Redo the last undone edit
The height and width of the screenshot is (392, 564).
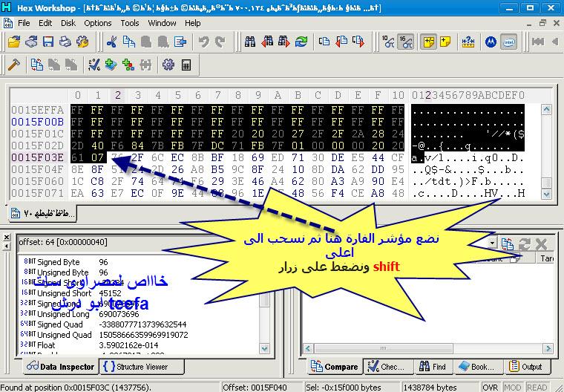[220, 42]
